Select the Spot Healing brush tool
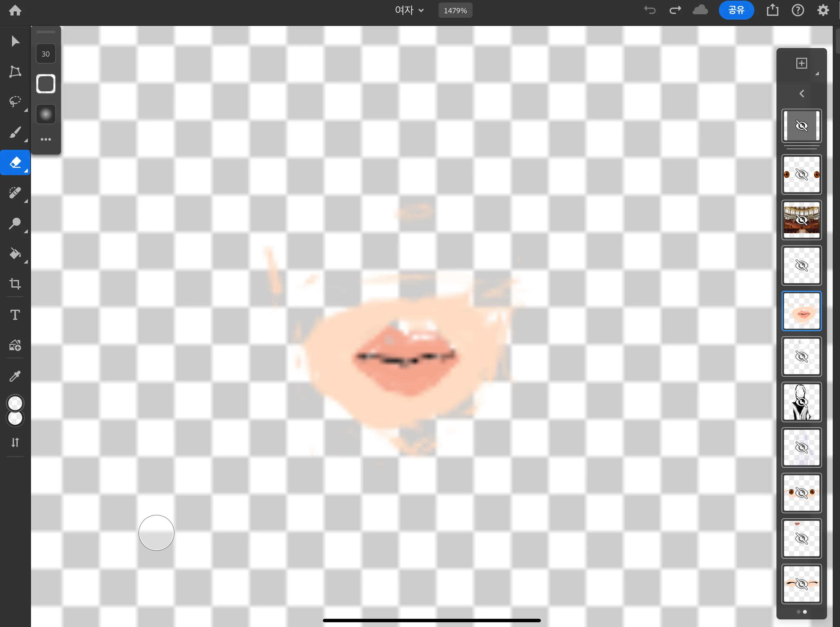Viewport: 840px width, 627px height. pos(15,193)
